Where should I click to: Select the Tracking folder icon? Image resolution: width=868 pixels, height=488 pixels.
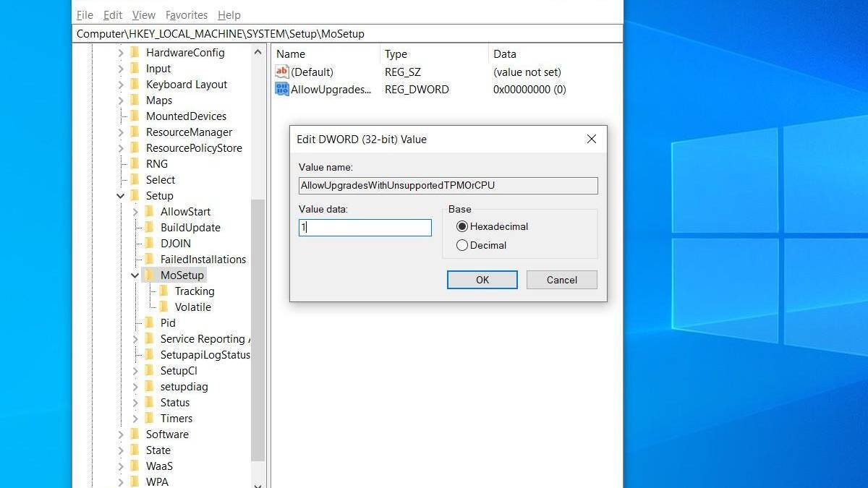pyautogui.click(x=164, y=291)
